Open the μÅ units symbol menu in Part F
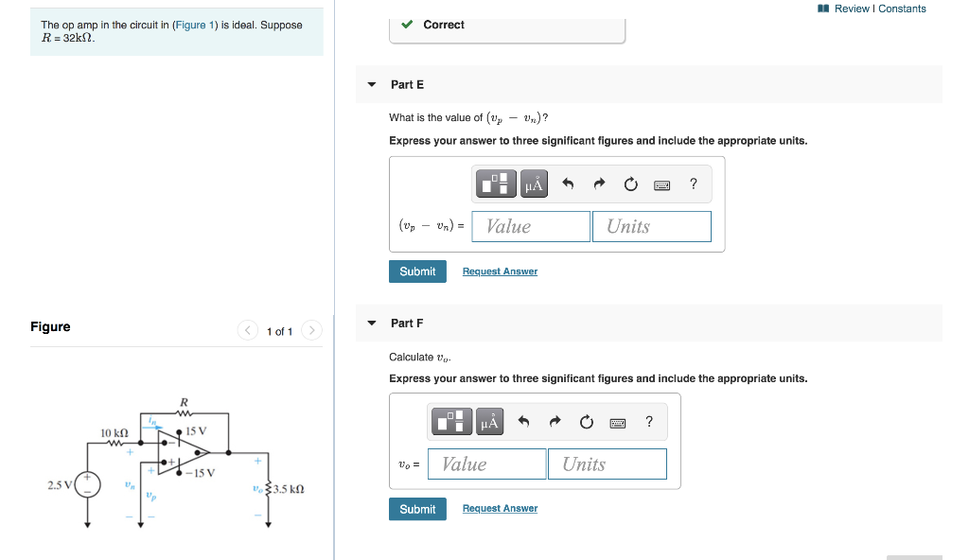 click(x=487, y=421)
